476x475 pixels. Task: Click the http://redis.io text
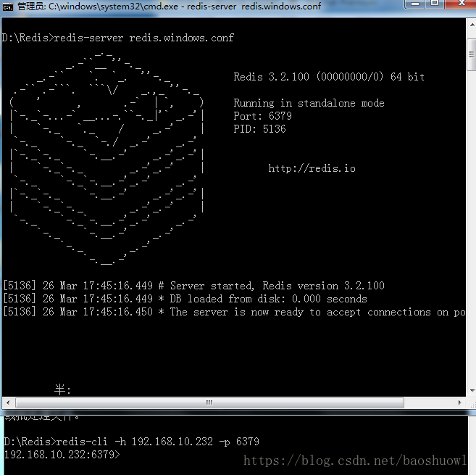(312, 168)
